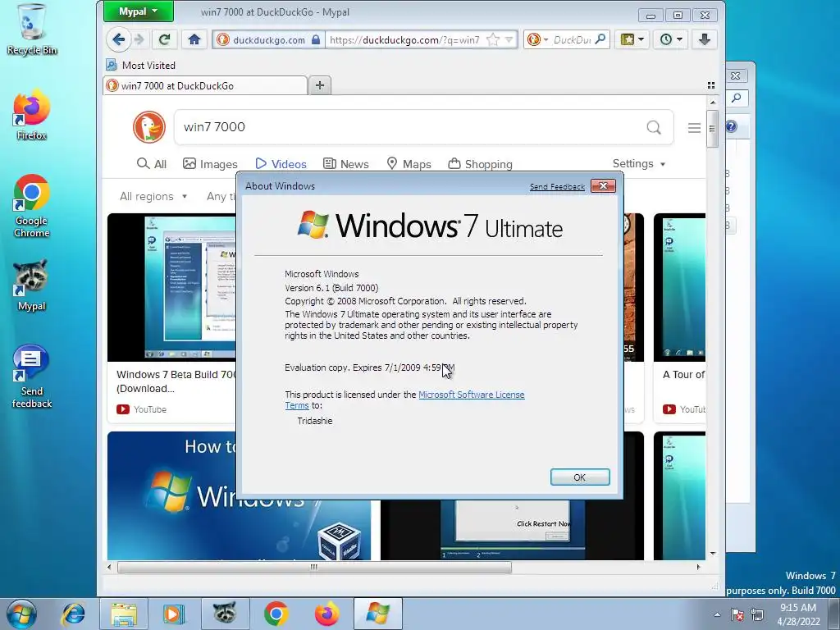Click OK in About Windows dialog
840x630 pixels.
point(580,477)
